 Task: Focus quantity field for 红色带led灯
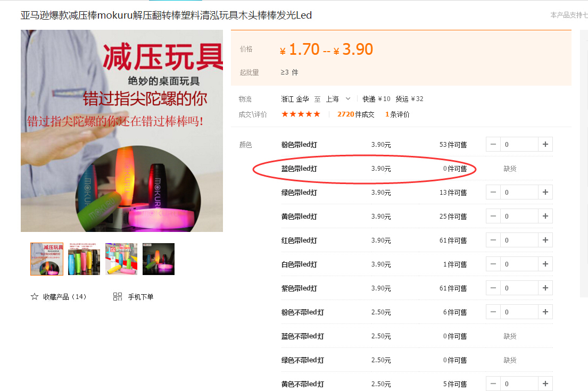(519, 240)
